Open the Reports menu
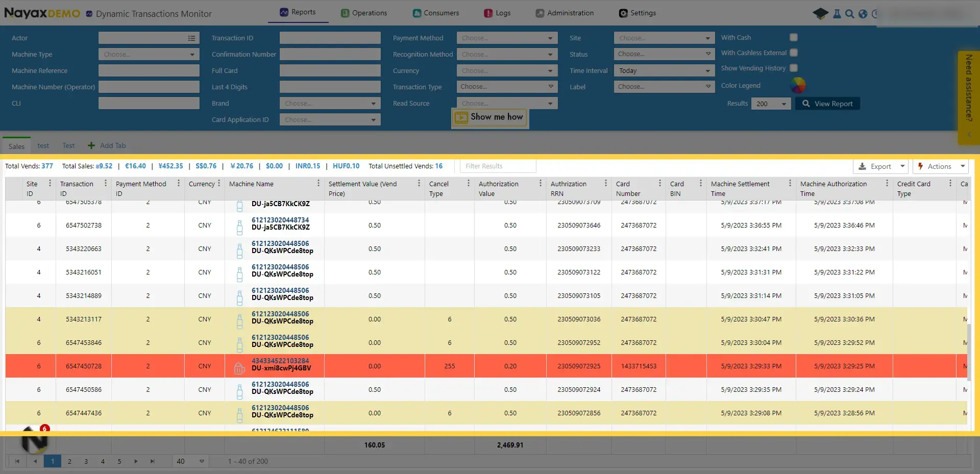Image resolution: width=980 pixels, height=474 pixels. coord(298,12)
